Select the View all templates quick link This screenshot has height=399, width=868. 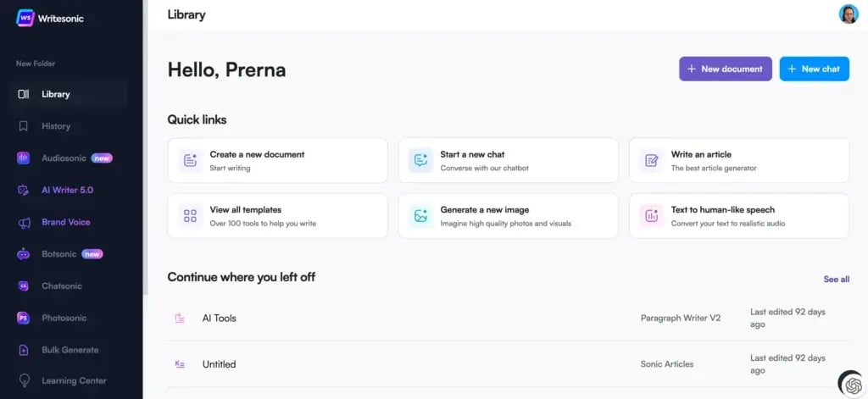(x=277, y=216)
